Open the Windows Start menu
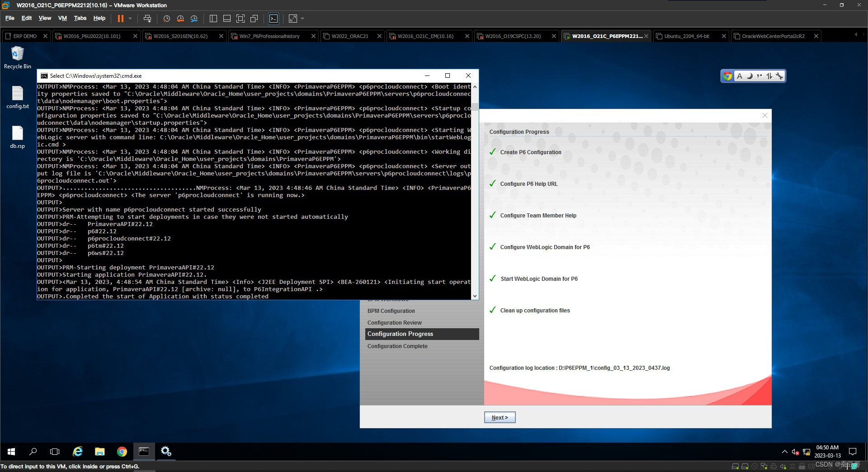 click(11, 451)
